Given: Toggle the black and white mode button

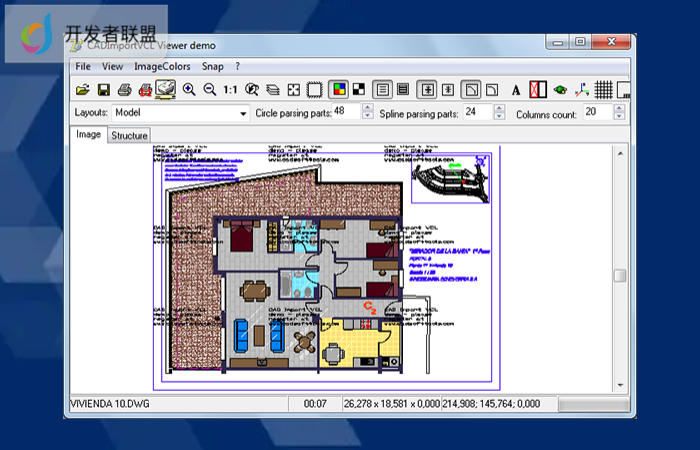Looking at the screenshot, I should [359, 90].
